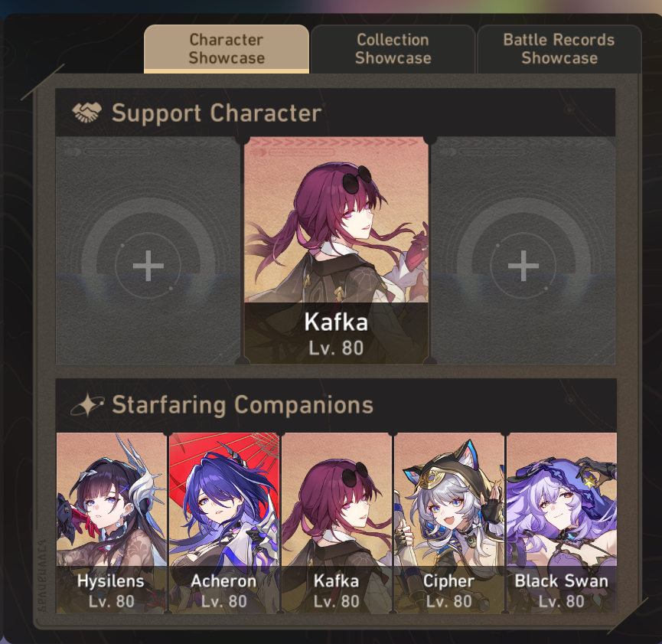
Task: Click the Support Character header text
Action: point(217,113)
